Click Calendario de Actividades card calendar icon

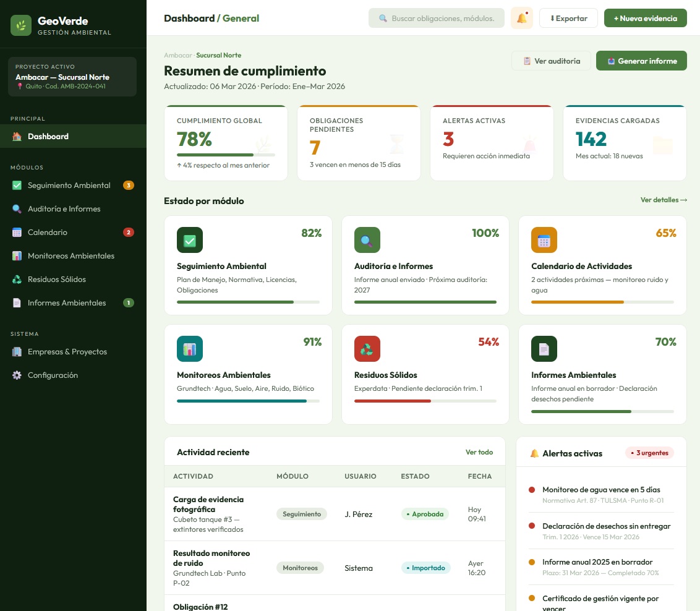click(x=544, y=240)
